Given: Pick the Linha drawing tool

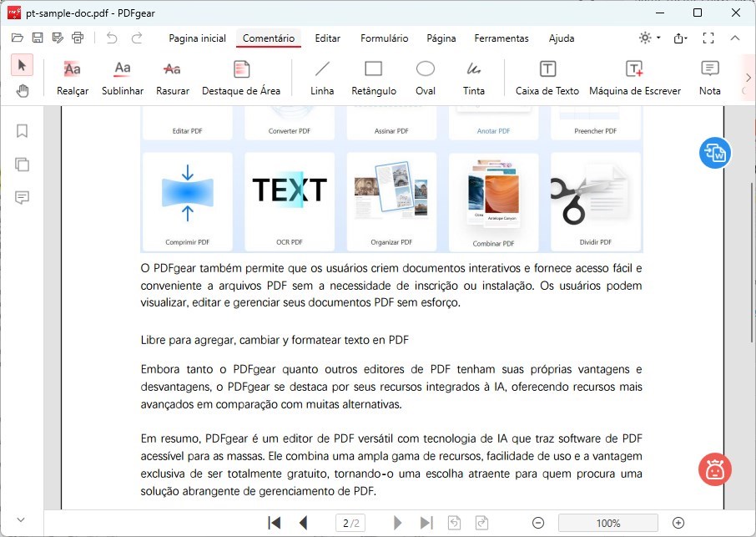Looking at the screenshot, I should tap(322, 79).
